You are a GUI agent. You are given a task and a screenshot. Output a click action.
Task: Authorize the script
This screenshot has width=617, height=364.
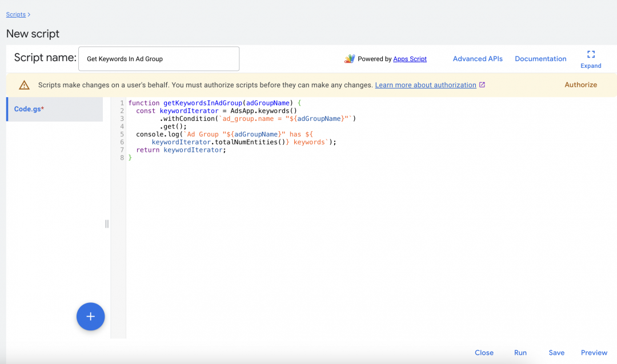[x=580, y=85]
